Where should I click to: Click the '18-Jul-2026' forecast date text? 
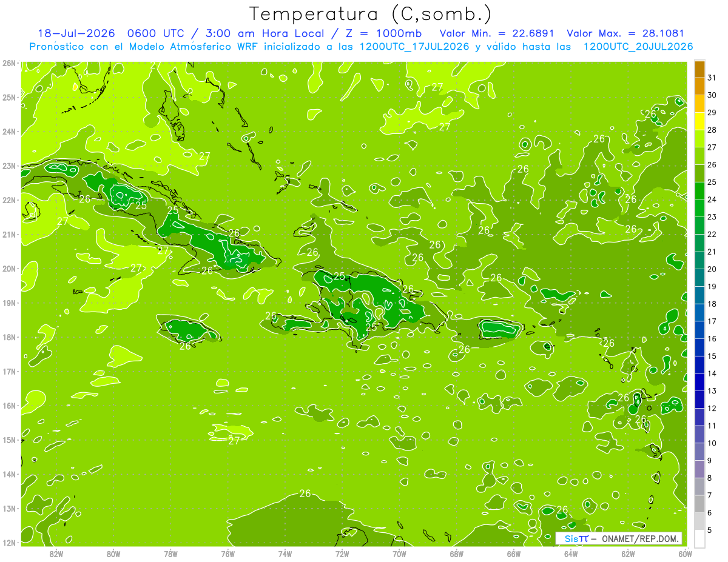(x=76, y=33)
